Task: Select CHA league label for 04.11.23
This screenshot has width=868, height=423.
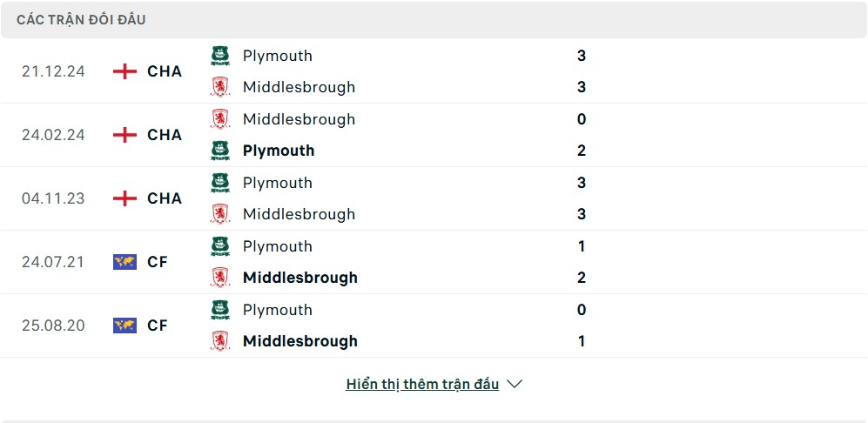Action: (165, 198)
